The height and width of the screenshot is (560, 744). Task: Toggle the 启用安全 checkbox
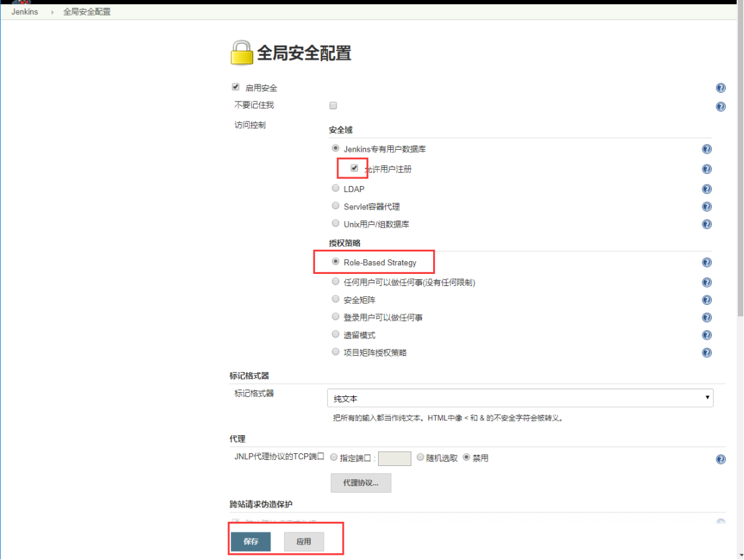236,87
